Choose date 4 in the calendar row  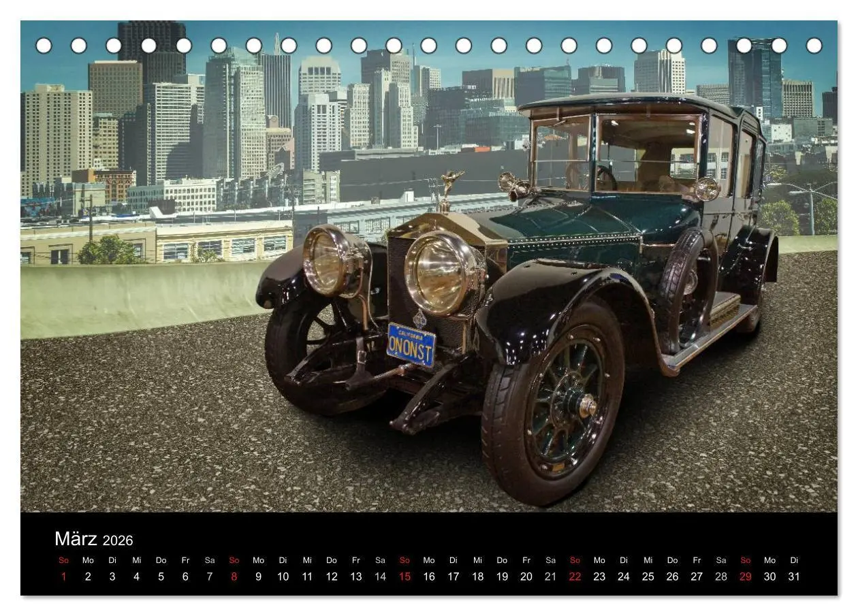(x=137, y=577)
